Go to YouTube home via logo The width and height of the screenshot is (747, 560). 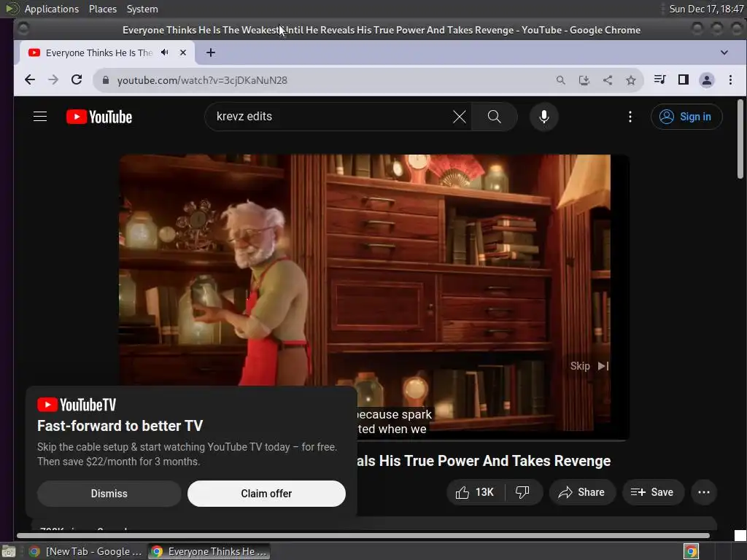click(99, 117)
